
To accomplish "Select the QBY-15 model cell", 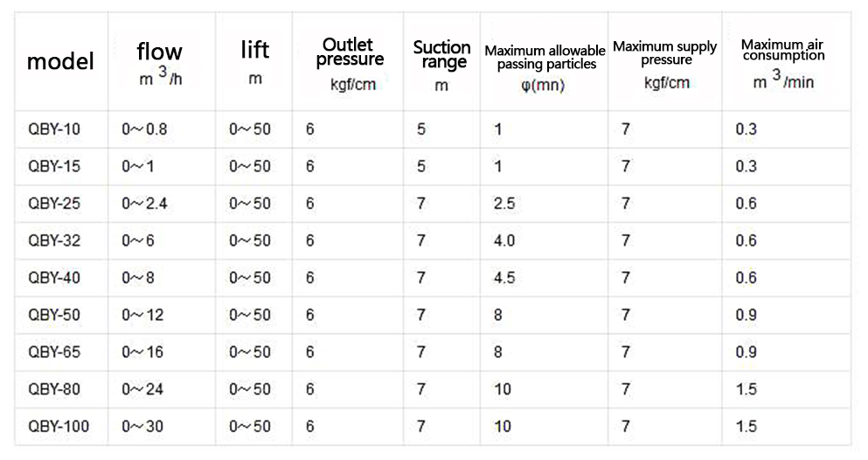I will tap(54, 167).
